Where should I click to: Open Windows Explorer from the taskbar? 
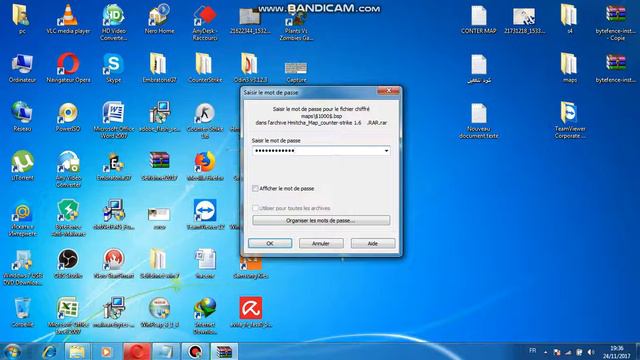point(77,351)
